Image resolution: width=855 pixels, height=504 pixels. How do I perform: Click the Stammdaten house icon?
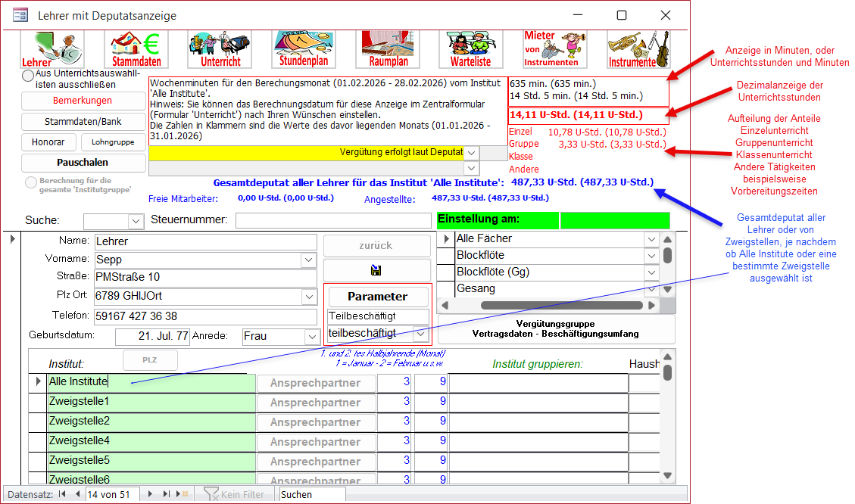tap(136, 49)
